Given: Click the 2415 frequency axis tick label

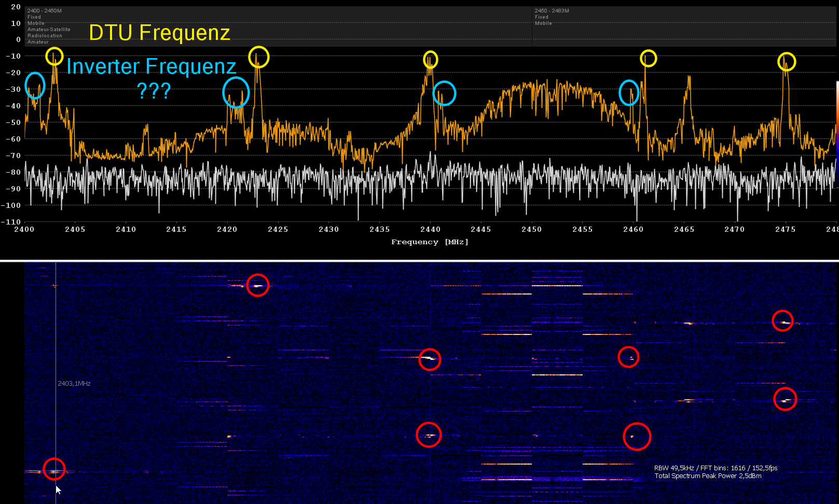Looking at the screenshot, I should pyautogui.click(x=176, y=229).
